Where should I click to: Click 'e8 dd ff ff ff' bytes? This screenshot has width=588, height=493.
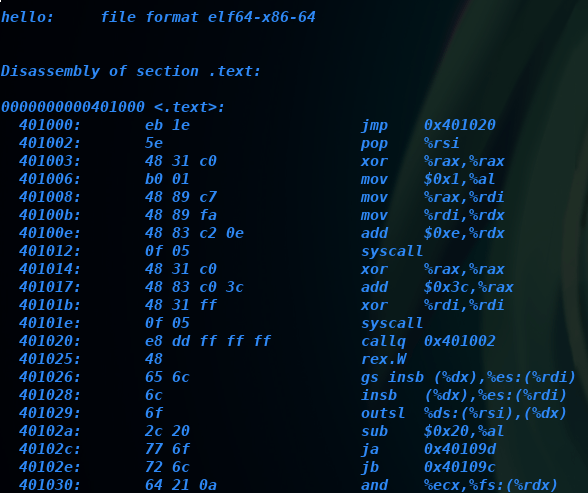(x=208, y=341)
